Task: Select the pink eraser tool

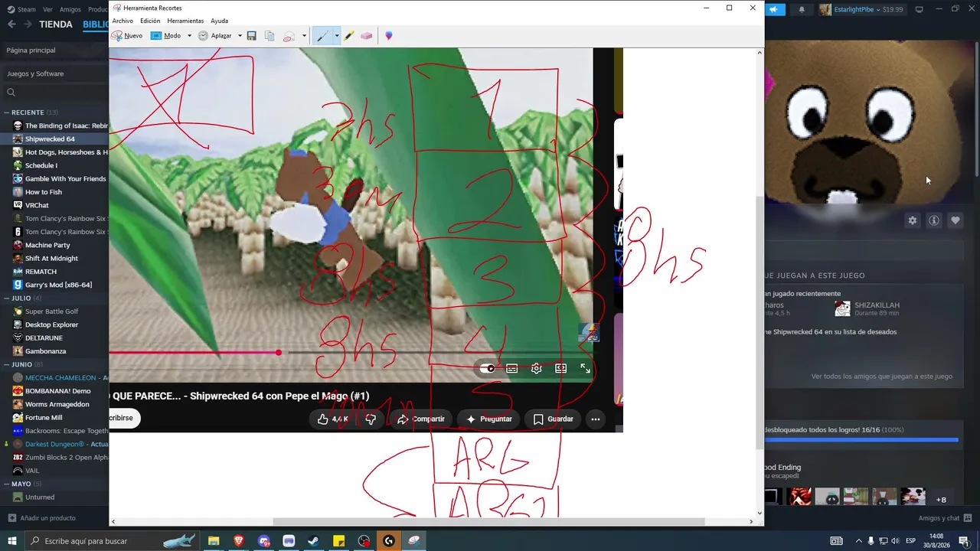Action: pos(367,36)
